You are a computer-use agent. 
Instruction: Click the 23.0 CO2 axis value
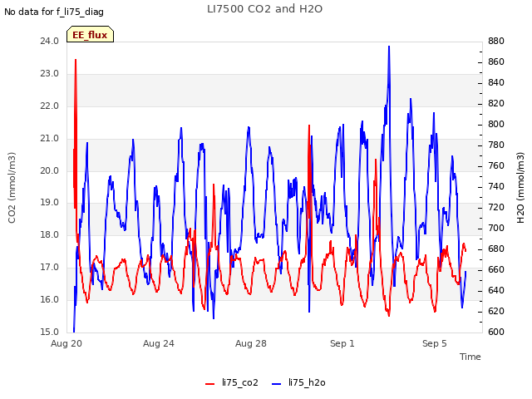[x=50, y=74]
